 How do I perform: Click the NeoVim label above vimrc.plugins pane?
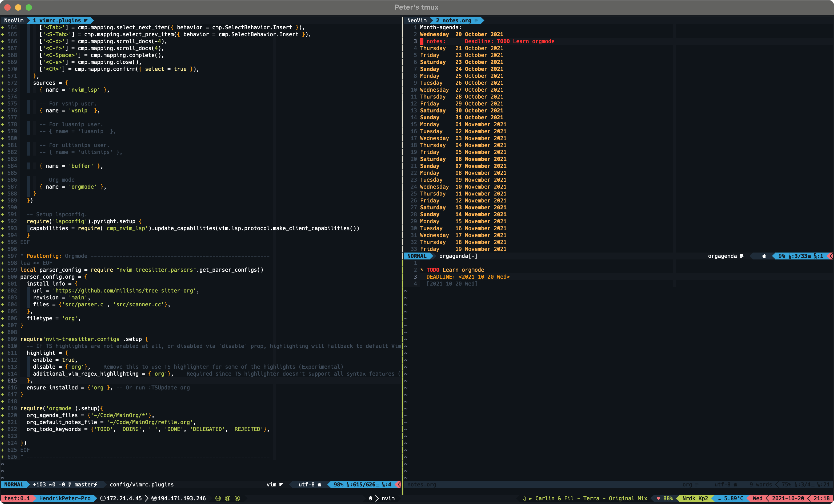(x=14, y=20)
